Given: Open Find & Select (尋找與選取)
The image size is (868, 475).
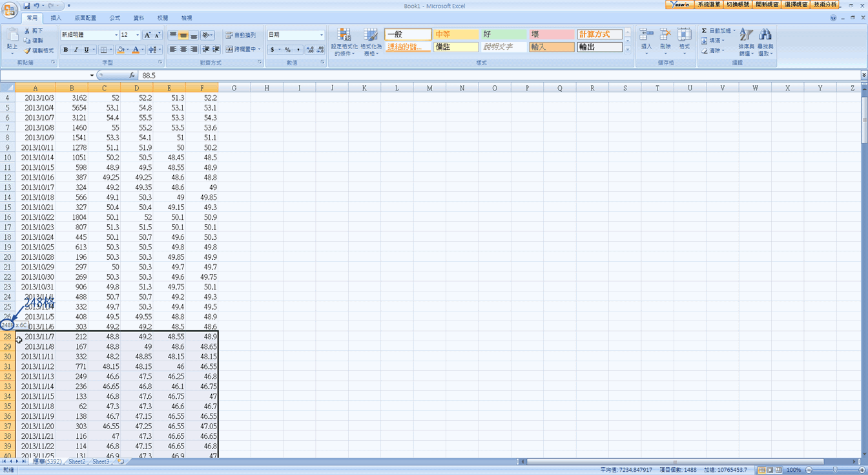Looking at the screenshot, I should (765, 42).
